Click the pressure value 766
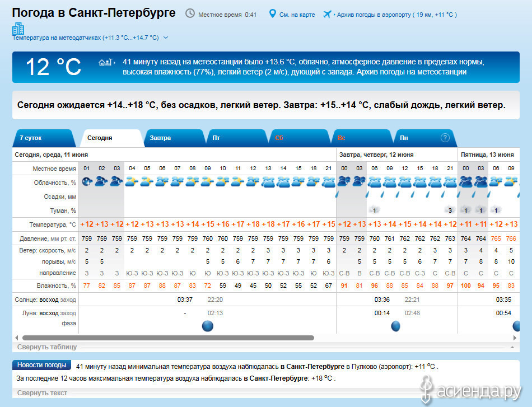This screenshot has width=532, height=407. [x=511, y=238]
